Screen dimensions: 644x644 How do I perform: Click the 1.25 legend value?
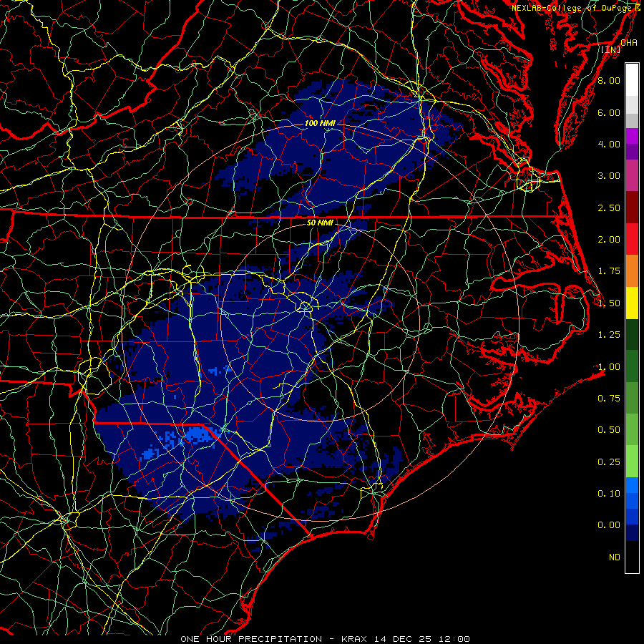[609, 335]
